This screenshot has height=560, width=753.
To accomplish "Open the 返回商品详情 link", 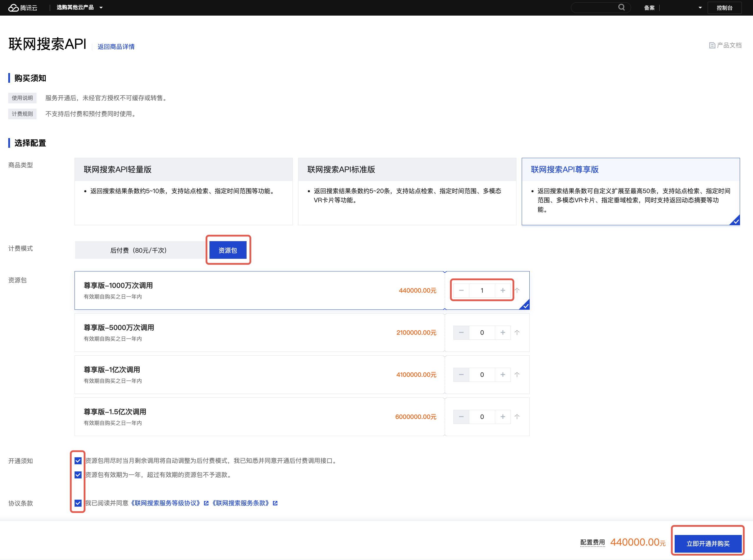I will [x=116, y=47].
